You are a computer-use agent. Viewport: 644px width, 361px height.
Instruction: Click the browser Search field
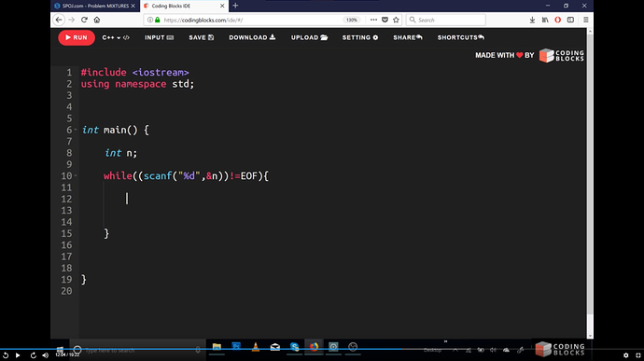(x=446, y=20)
